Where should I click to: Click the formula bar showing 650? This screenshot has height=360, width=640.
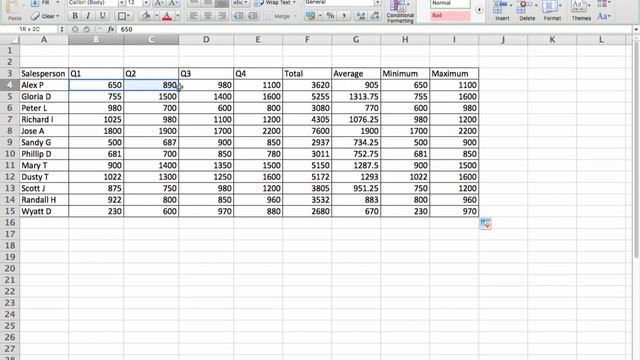click(x=373, y=29)
